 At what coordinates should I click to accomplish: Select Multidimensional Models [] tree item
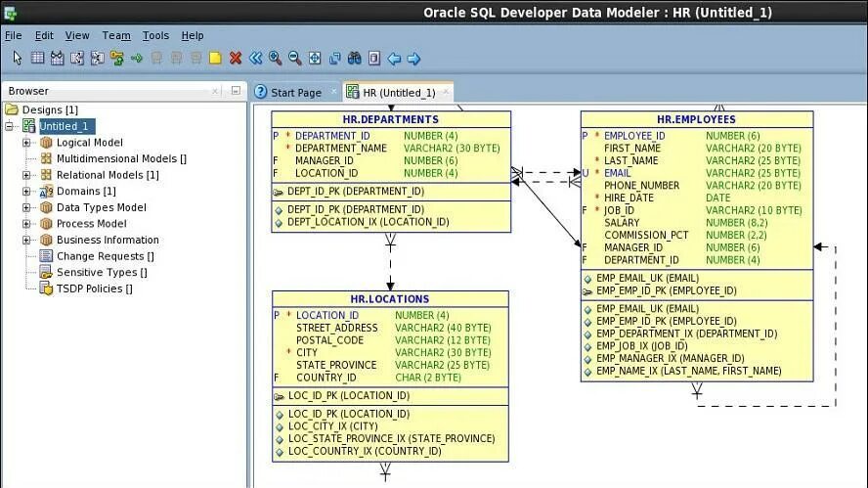click(x=121, y=159)
